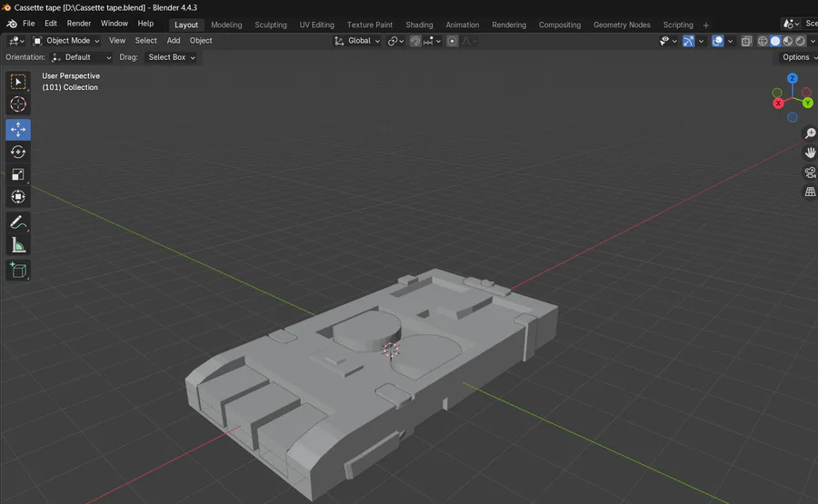Click the Z axis on navigation gizmo

click(x=793, y=78)
